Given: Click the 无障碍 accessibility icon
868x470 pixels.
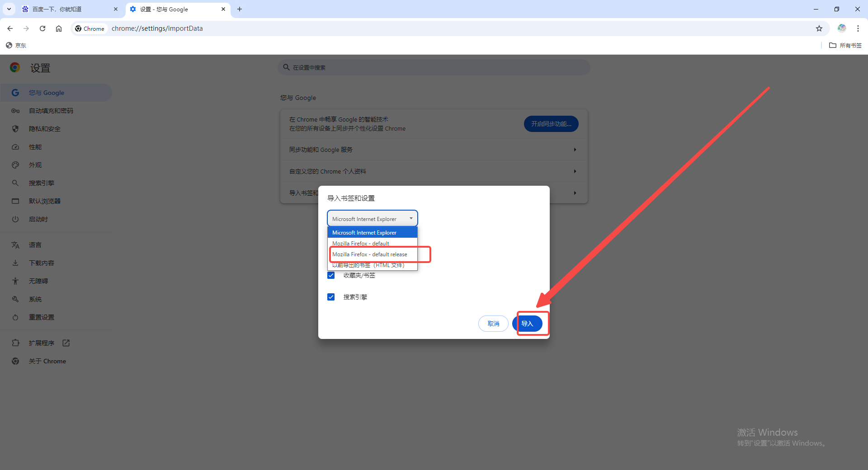Looking at the screenshot, I should point(15,281).
